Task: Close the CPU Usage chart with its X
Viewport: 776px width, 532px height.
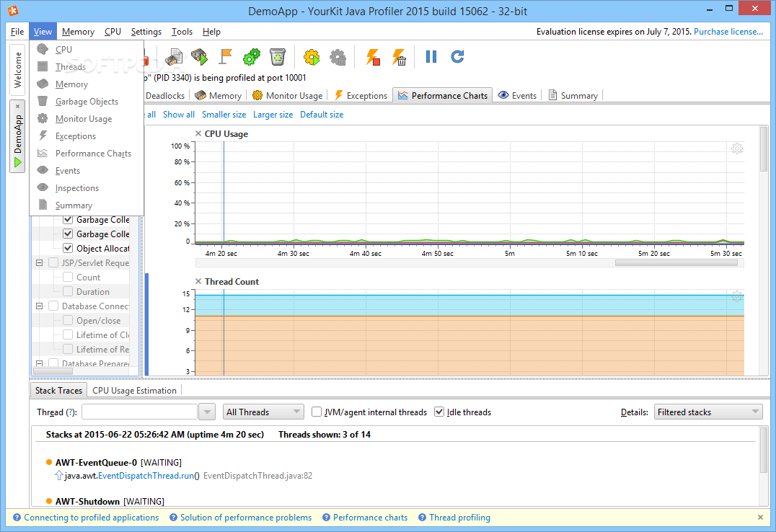Action: (x=198, y=133)
